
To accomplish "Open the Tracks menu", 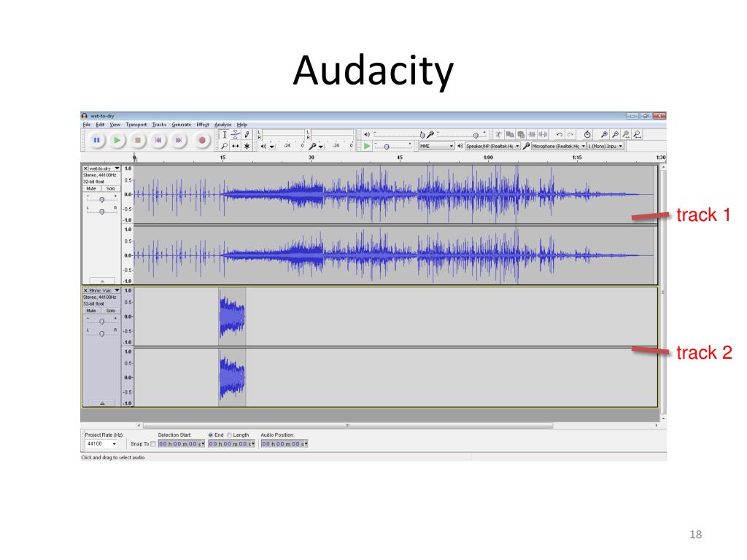I will coord(159,125).
